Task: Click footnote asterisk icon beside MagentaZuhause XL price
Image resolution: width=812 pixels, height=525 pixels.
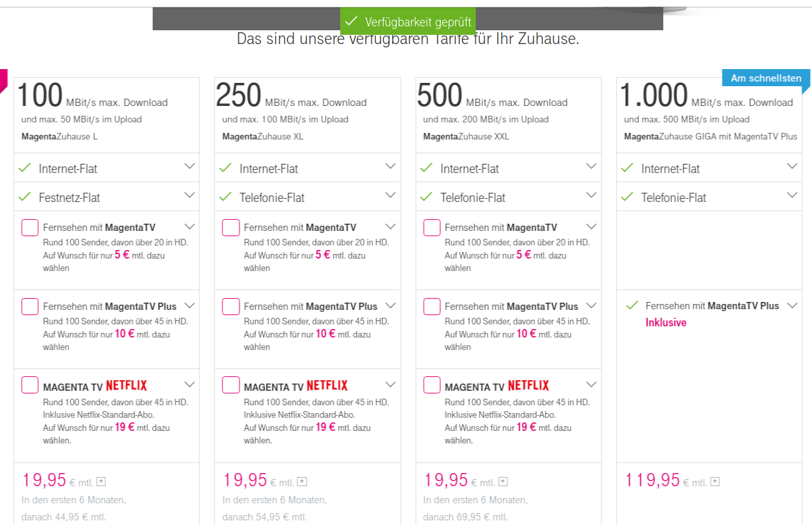Action: (302, 482)
